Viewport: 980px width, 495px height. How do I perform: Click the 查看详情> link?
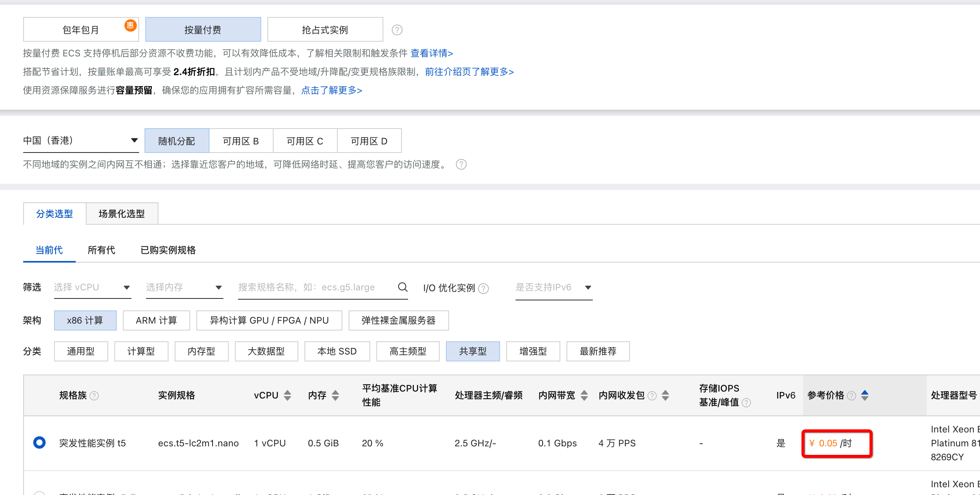tap(431, 53)
